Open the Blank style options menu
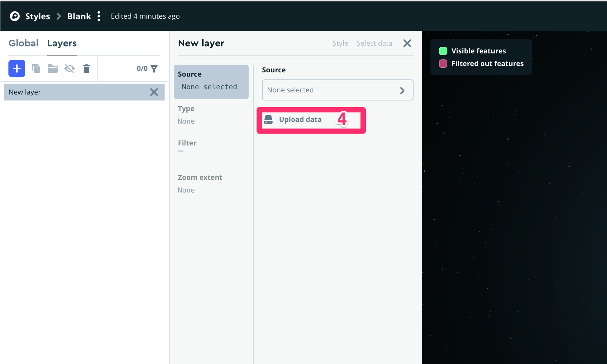 pyautogui.click(x=99, y=16)
